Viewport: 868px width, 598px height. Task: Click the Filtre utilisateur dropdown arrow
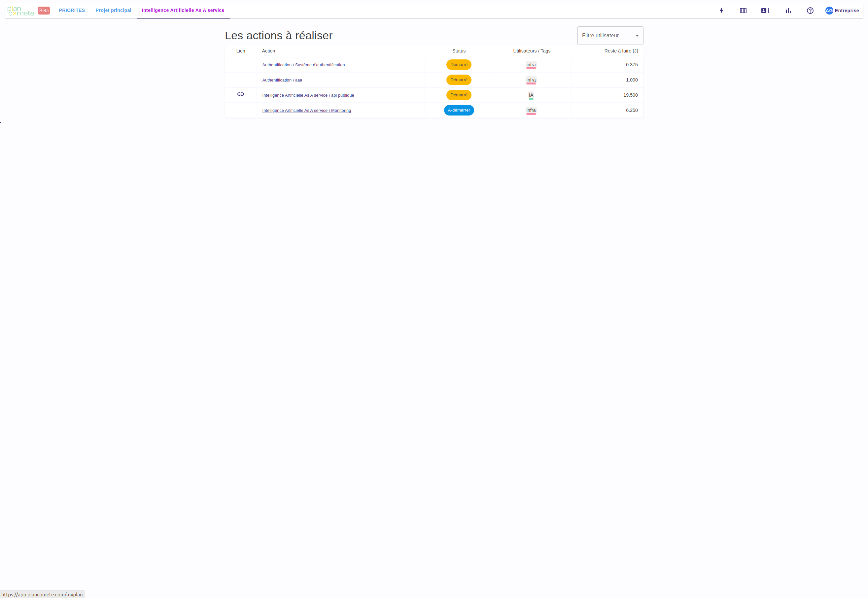pos(637,36)
